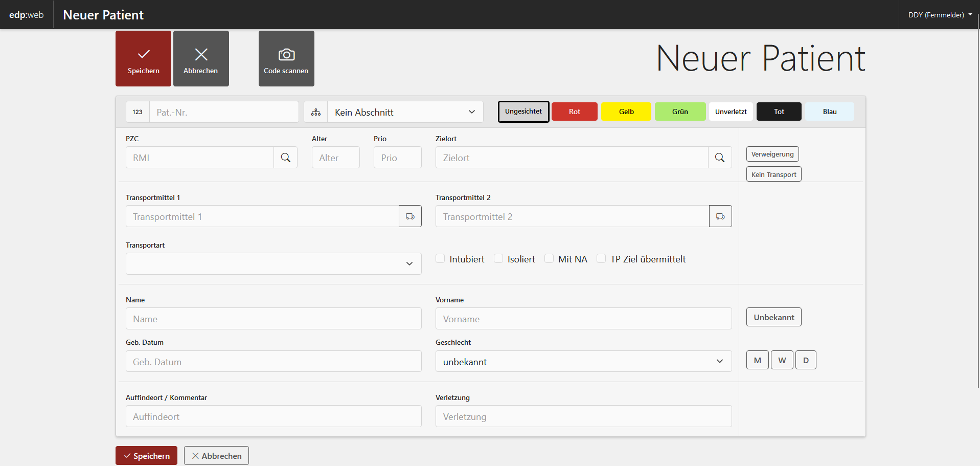This screenshot has height=466, width=980.
Task: Open the Kein Abschnitt dropdown
Action: point(405,112)
